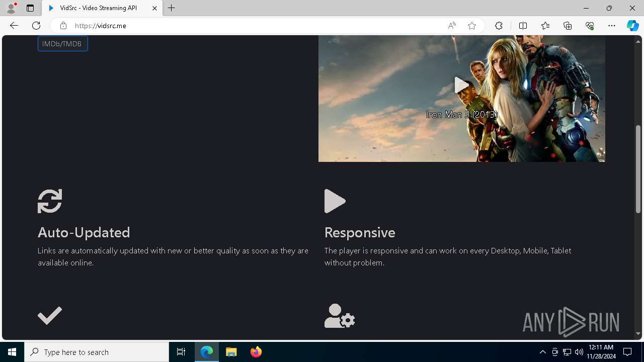Screen dimensions: 644x362
Task: Open the Extensions puzzle icon
Action: 499,26
